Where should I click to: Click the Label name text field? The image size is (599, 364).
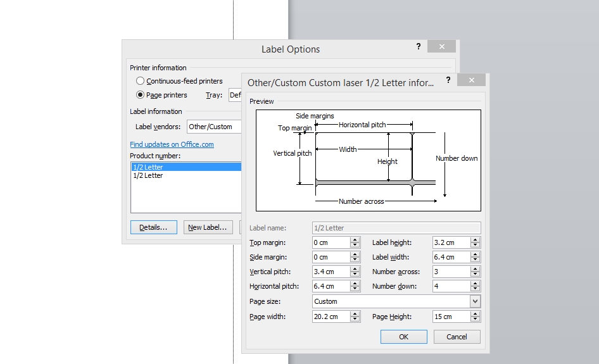[x=396, y=228]
